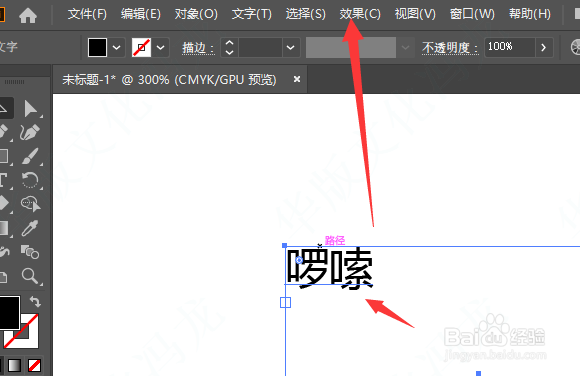The height and width of the screenshot is (376, 580).
Task: Click the swap fill and stroke icon
Action: click(x=36, y=302)
